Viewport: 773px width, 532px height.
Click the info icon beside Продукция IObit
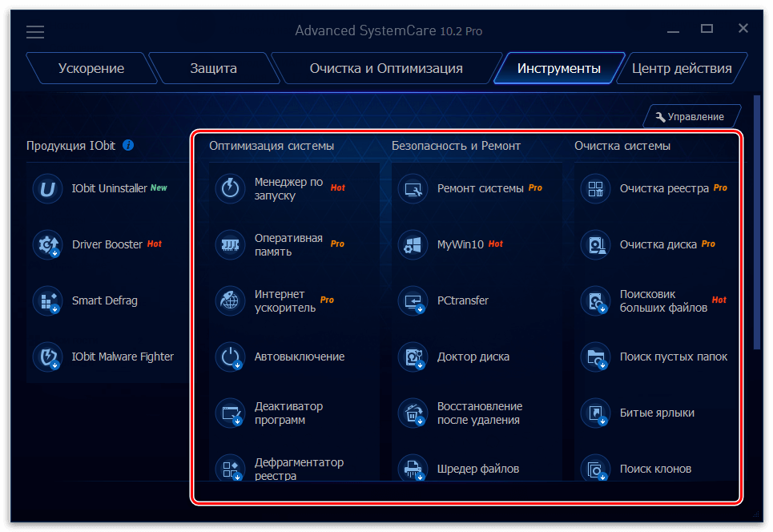click(128, 146)
